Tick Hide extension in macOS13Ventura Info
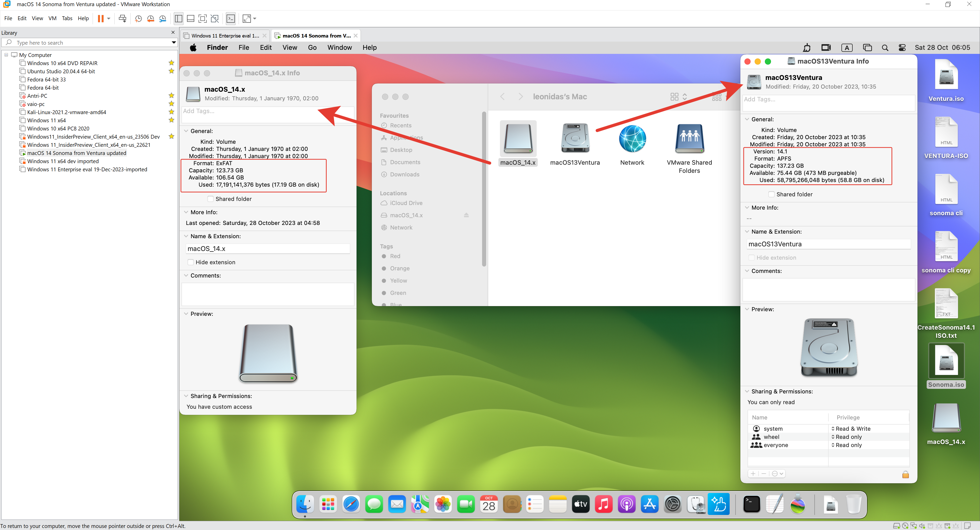Image resolution: width=980 pixels, height=530 pixels. (x=751, y=258)
